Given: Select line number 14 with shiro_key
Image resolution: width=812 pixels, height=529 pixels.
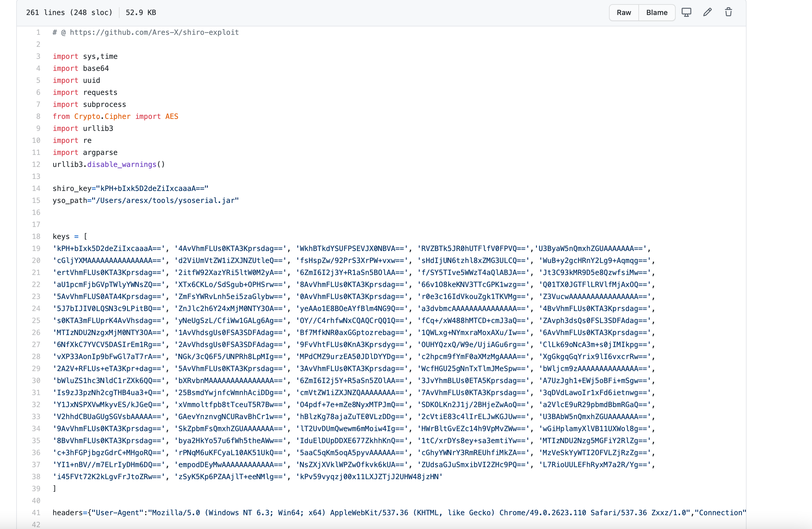Looking at the screenshot, I should pyautogui.click(x=36, y=188).
